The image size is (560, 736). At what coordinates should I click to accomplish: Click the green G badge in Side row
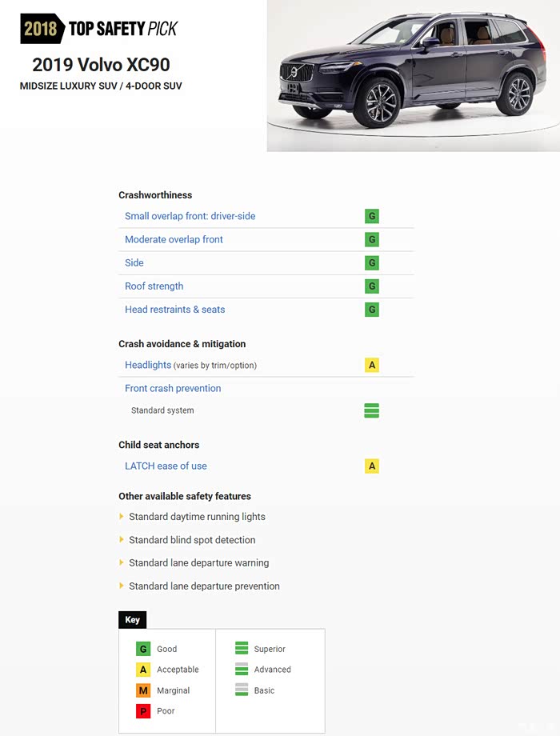(372, 263)
